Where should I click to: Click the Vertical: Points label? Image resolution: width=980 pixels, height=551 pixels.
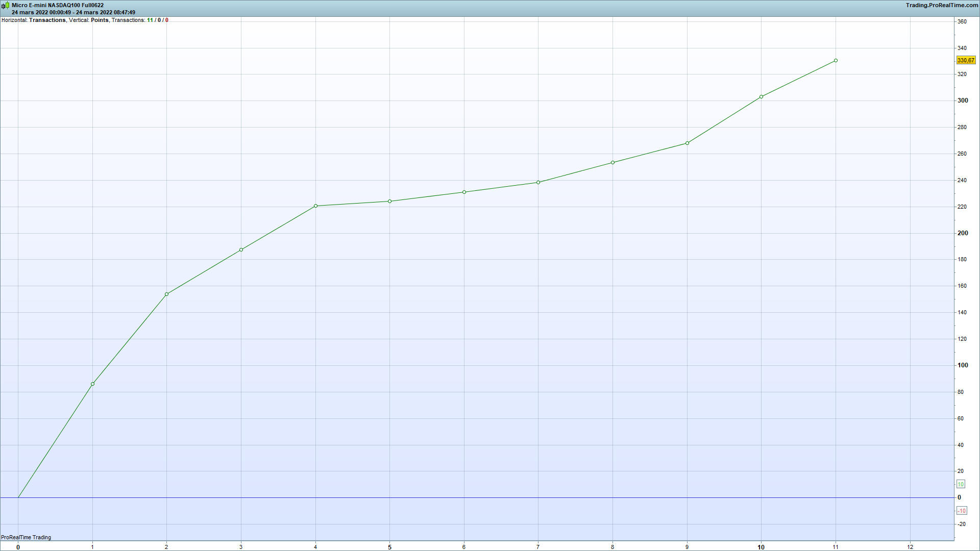coord(89,20)
